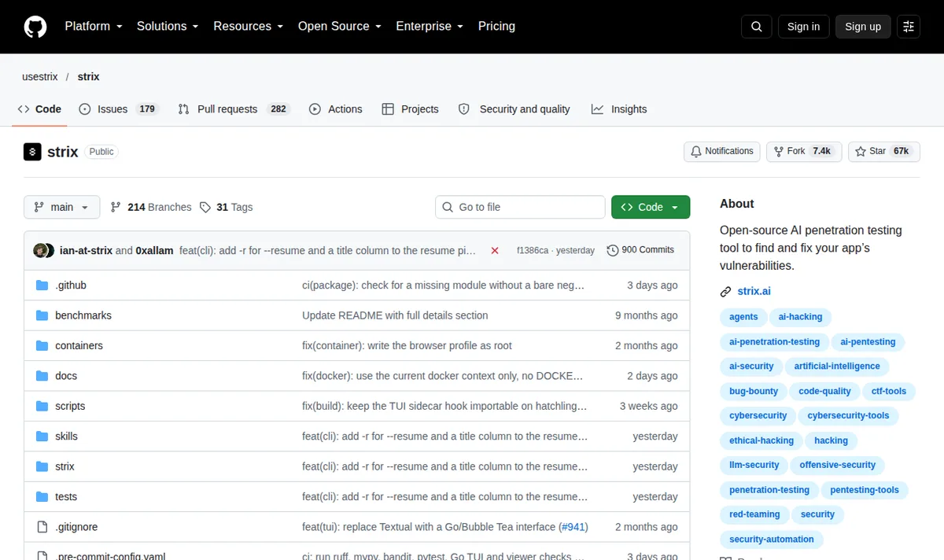Image resolution: width=944 pixels, height=560 pixels.
Task: Switch to the Pull requests tab
Action: [234, 109]
